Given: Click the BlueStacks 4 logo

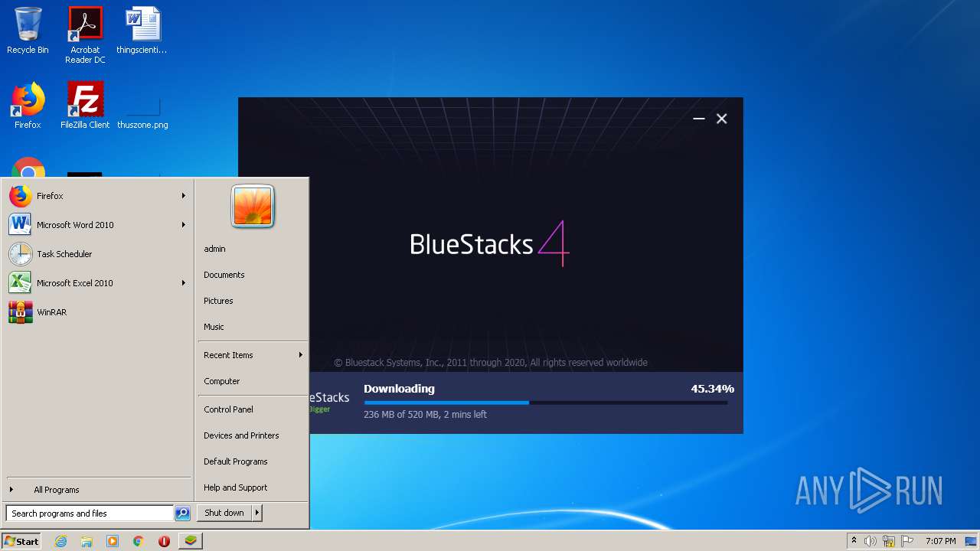Looking at the screenshot, I should [x=490, y=243].
